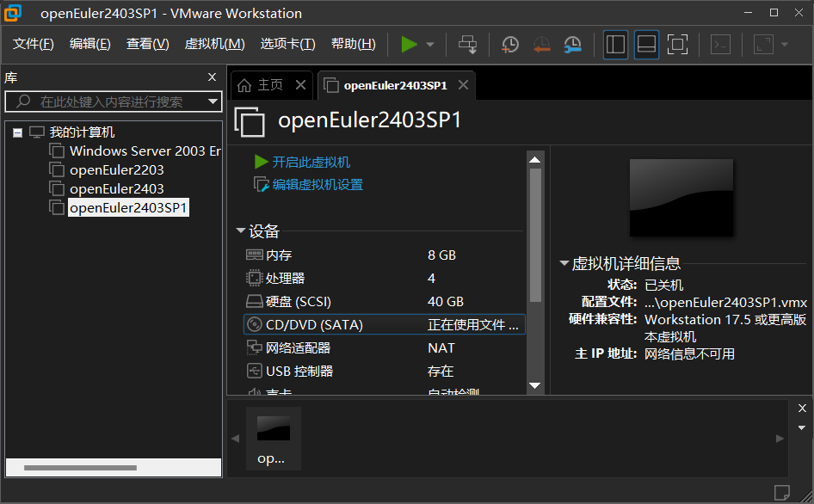Click the NAT network value
Image resolution: width=814 pixels, height=504 pixels.
(441, 347)
